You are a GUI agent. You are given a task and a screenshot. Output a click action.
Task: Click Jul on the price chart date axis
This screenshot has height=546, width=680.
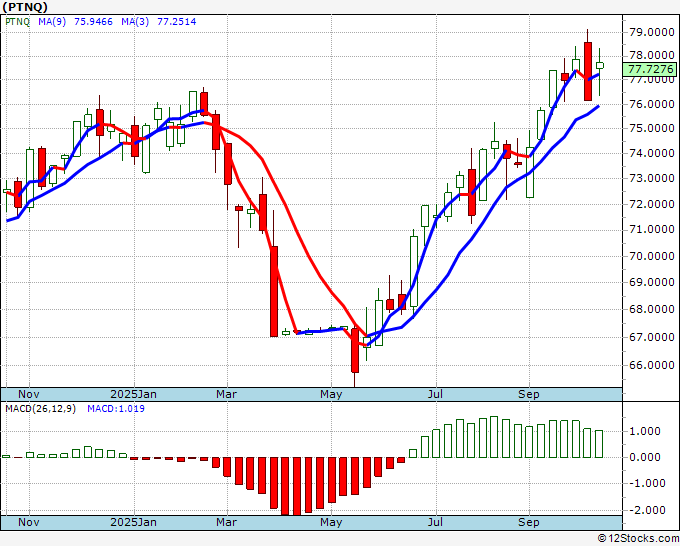pyautogui.click(x=435, y=395)
